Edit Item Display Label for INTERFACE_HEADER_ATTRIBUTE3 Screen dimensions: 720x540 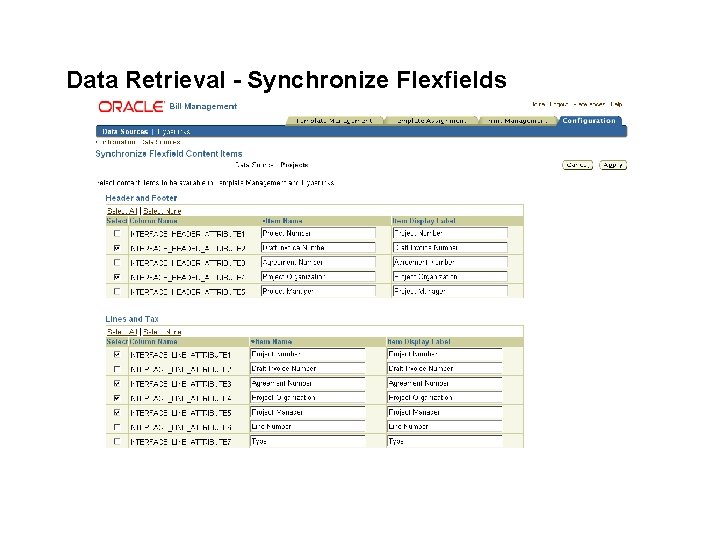coord(450,262)
